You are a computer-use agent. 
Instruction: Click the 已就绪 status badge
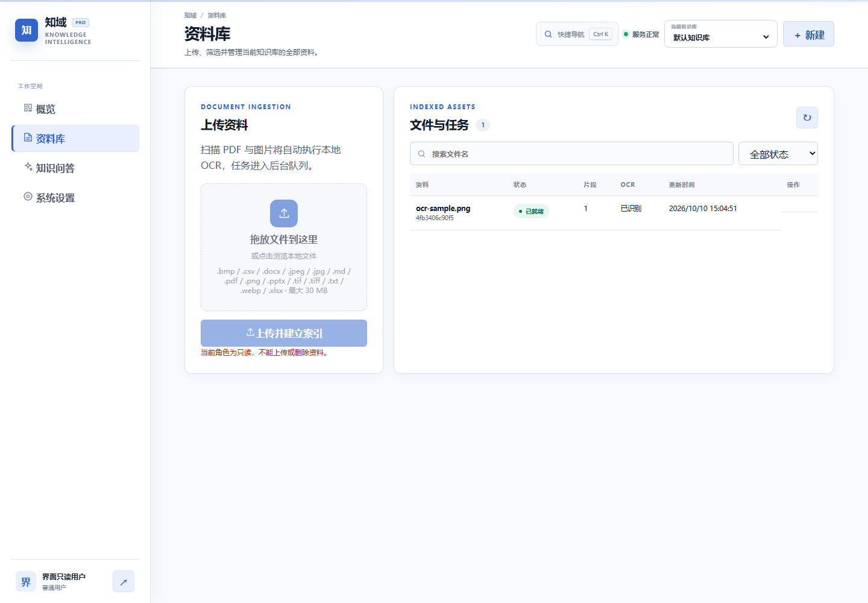point(531,211)
